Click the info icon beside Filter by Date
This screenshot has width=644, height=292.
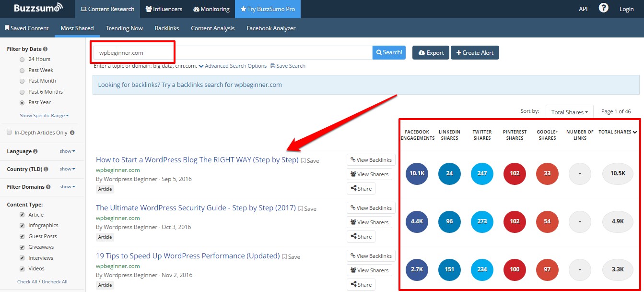(x=46, y=49)
